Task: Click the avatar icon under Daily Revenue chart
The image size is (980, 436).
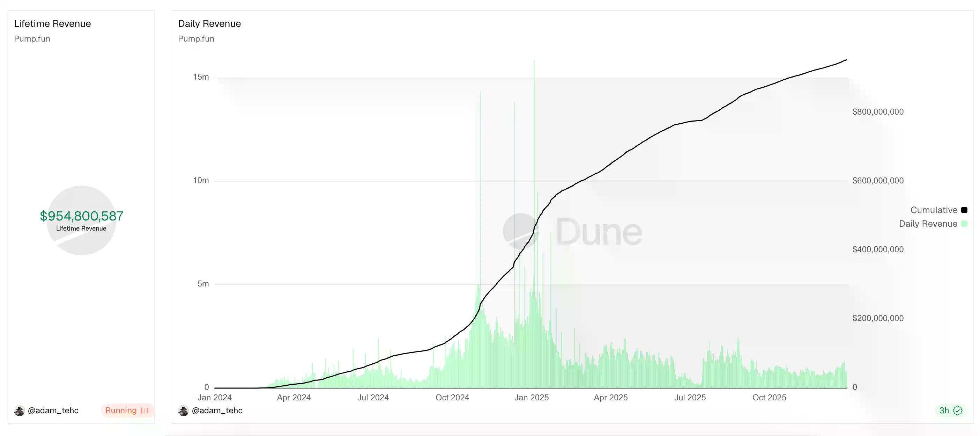Action: coord(183,410)
